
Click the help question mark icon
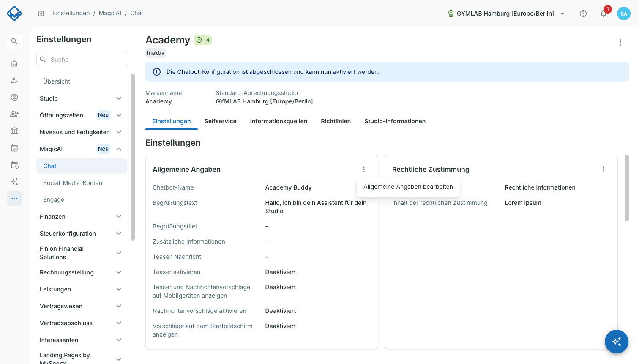(x=583, y=14)
